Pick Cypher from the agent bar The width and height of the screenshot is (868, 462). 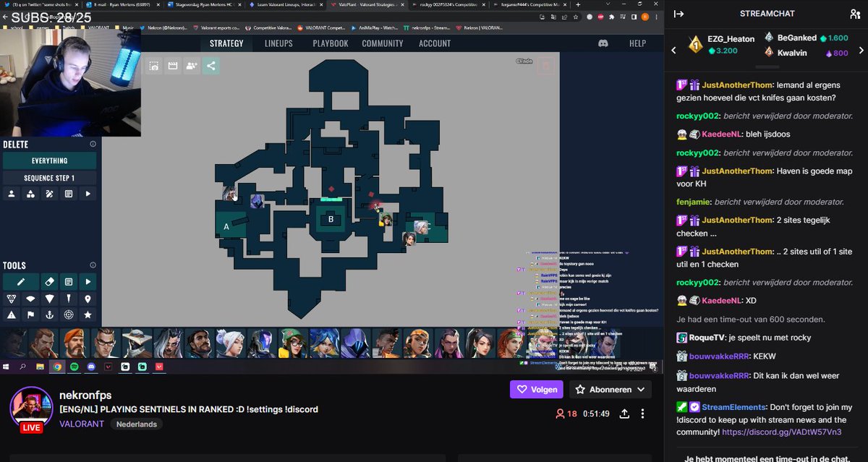tap(137, 343)
